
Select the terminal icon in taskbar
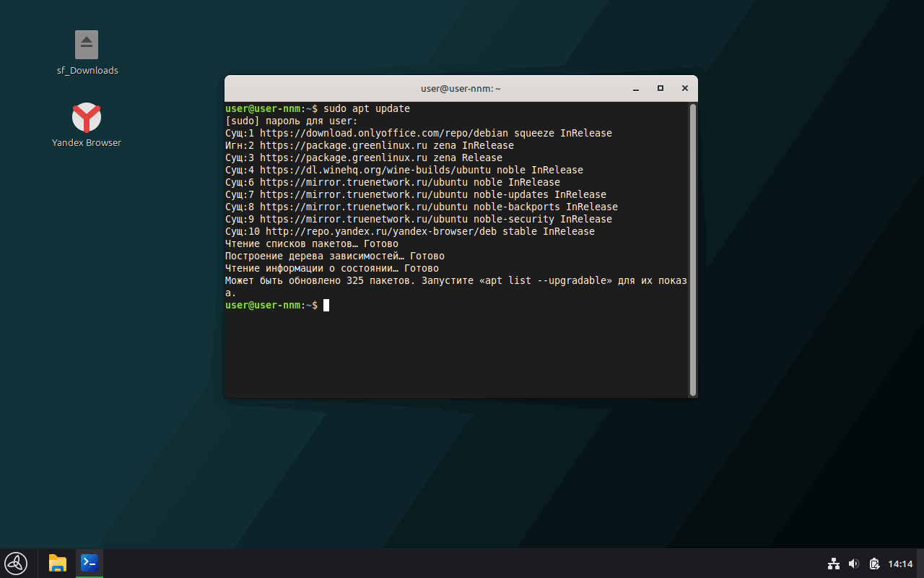[90, 563]
